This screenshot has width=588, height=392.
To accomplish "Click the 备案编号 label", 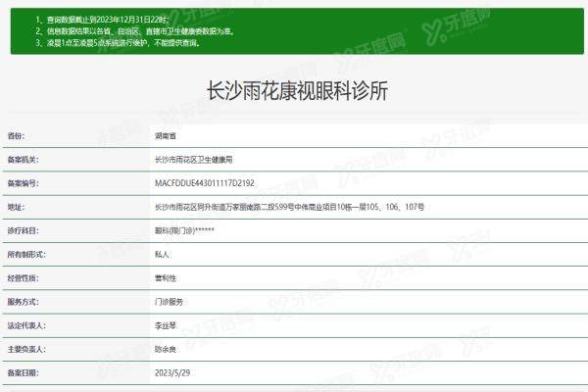I will [23, 183].
